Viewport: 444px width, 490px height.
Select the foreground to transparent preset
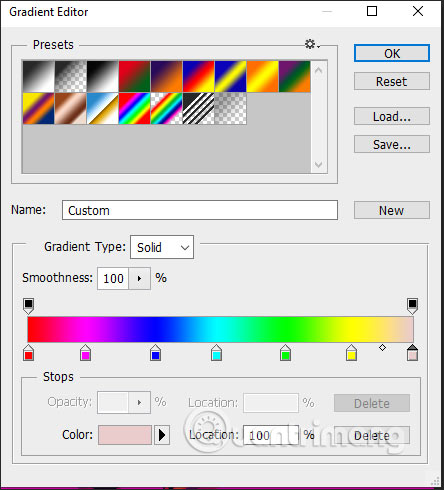[71, 76]
